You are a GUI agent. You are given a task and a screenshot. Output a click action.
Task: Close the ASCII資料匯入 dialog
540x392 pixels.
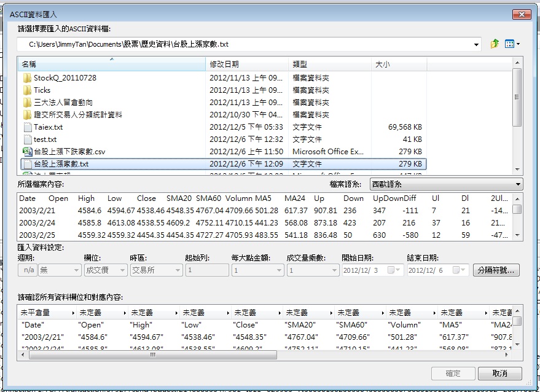tap(522, 14)
